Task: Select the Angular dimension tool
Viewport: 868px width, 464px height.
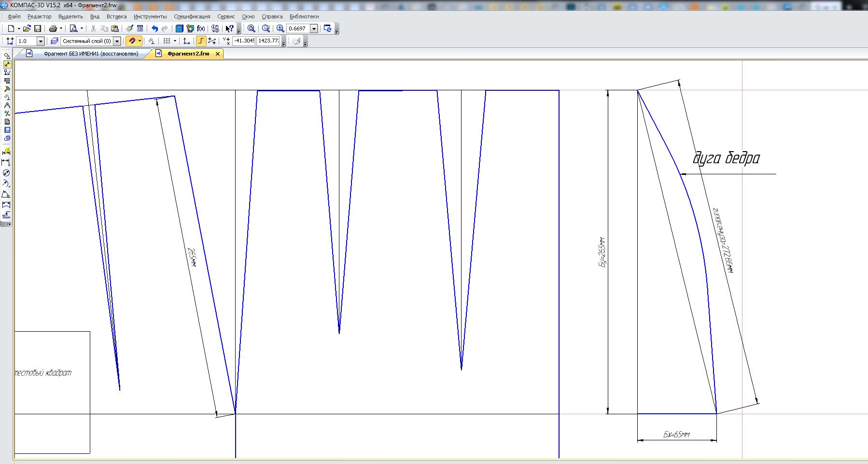Action: tap(6, 194)
